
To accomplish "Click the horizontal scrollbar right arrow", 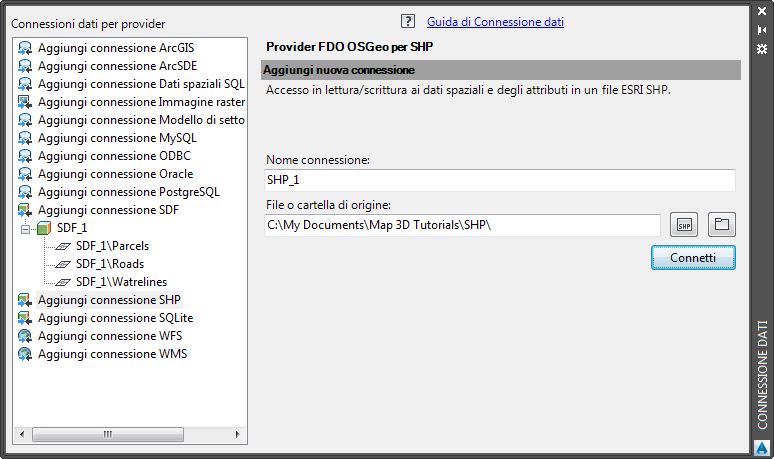I will click(237, 434).
